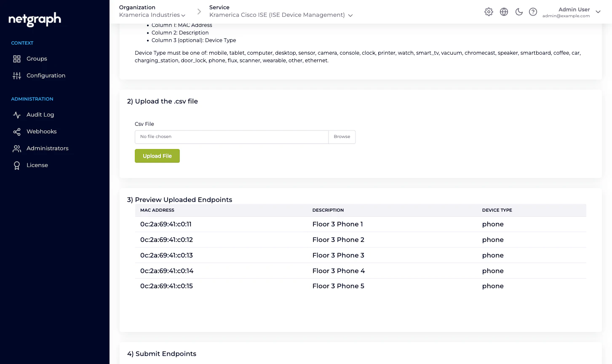This screenshot has width=612, height=364.
Task: Expand the Admin User account dropdown
Action: click(598, 12)
